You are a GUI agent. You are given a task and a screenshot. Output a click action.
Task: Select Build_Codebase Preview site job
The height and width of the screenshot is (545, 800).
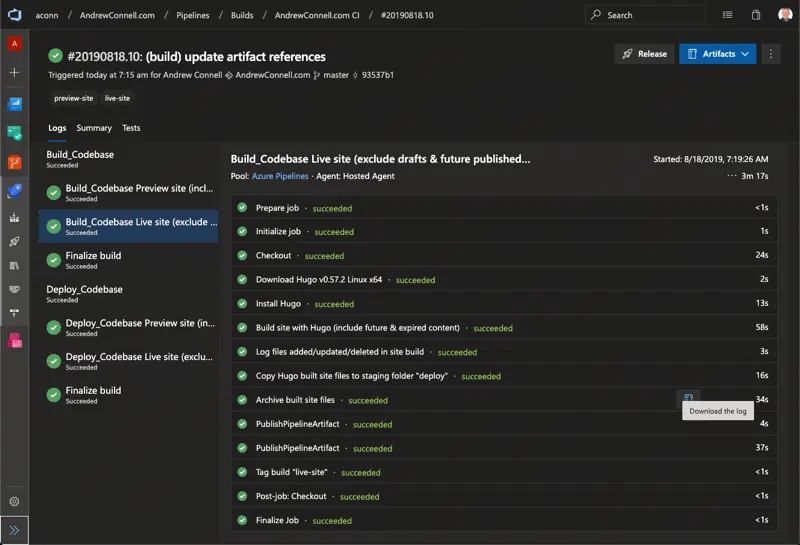(129, 192)
